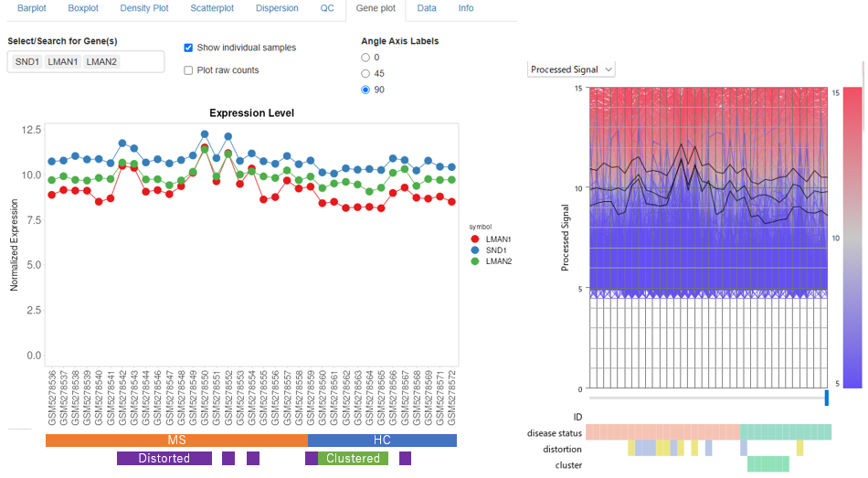Select angle axis label 0
Screen dimensions: 868x478
365,57
